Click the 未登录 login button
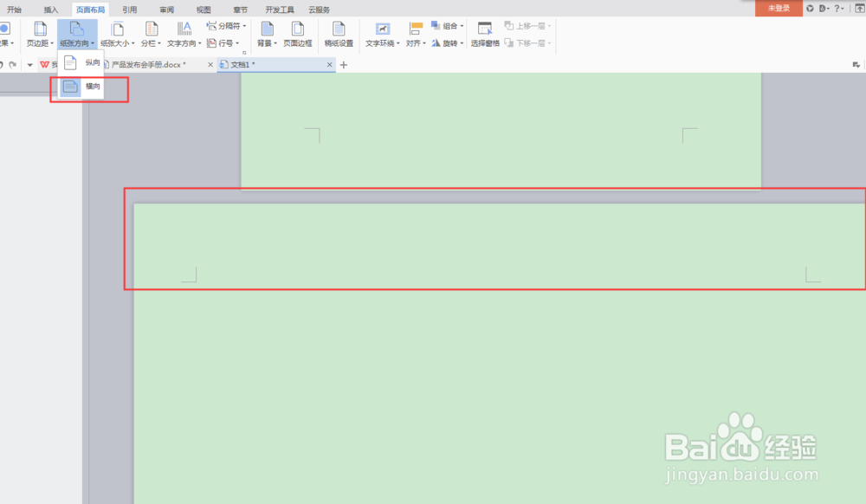The height and width of the screenshot is (504, 866). [x=779, y=9]
